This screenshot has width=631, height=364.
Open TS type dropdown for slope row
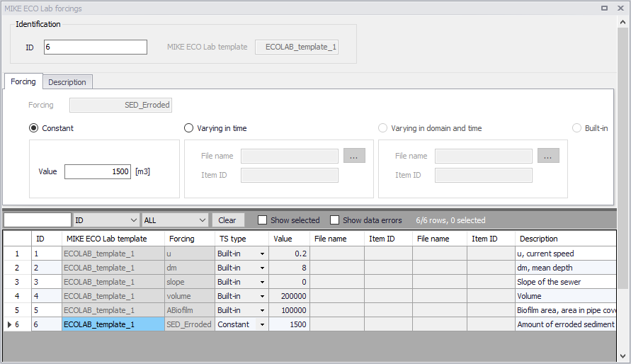(x=262, y=282)
